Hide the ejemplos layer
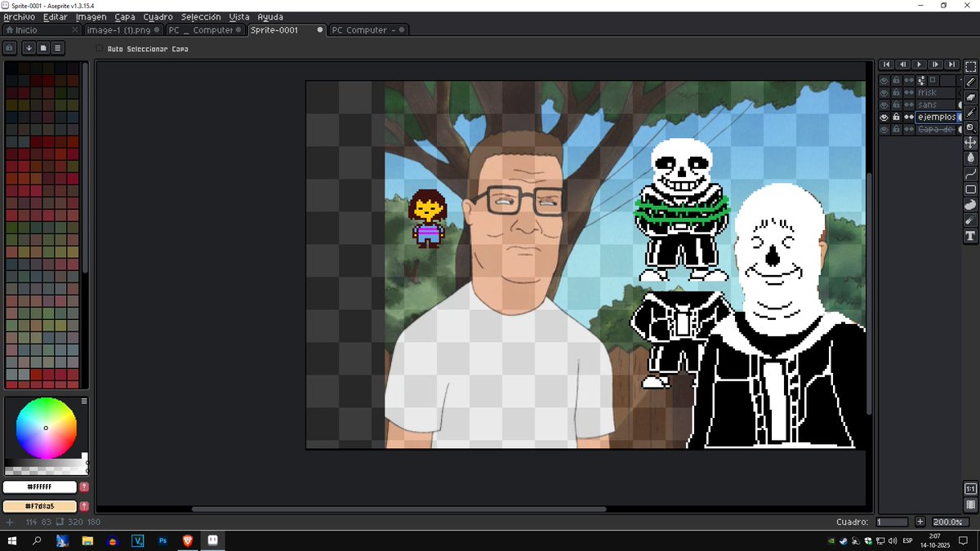The image size is (980, 551). [884, 118]
